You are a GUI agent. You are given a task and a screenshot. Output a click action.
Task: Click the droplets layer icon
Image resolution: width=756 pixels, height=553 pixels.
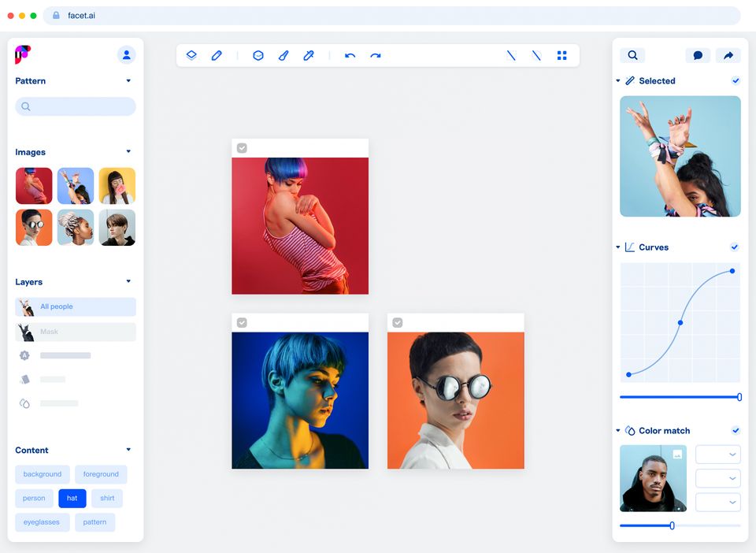pyautogui.click(x=24, y=403)
